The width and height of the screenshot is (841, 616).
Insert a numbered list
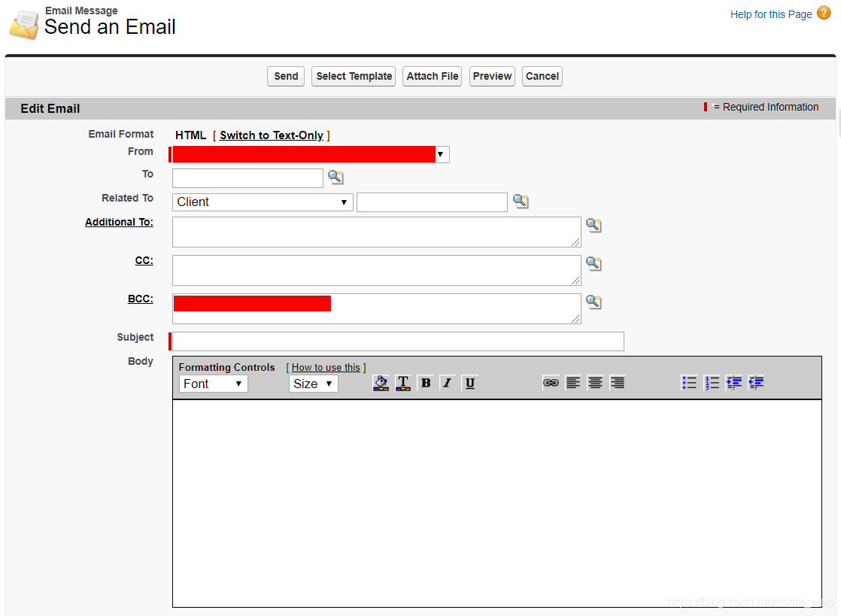pos(712,383)
